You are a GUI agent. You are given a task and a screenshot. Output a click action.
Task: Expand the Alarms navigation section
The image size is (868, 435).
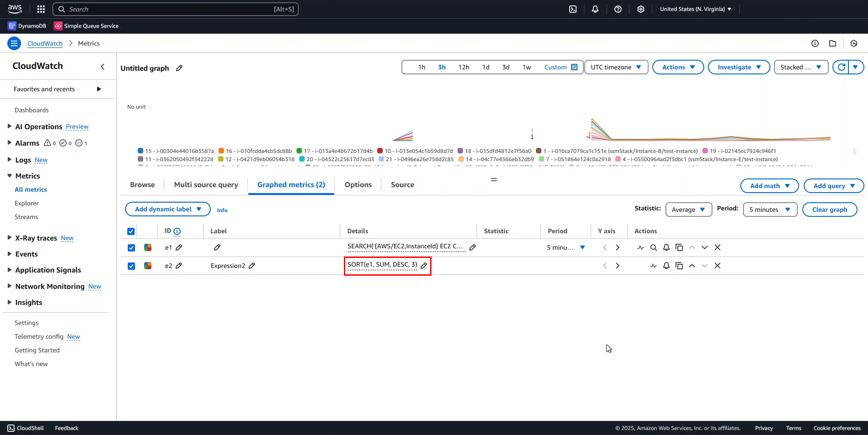[x=10, y=143]
